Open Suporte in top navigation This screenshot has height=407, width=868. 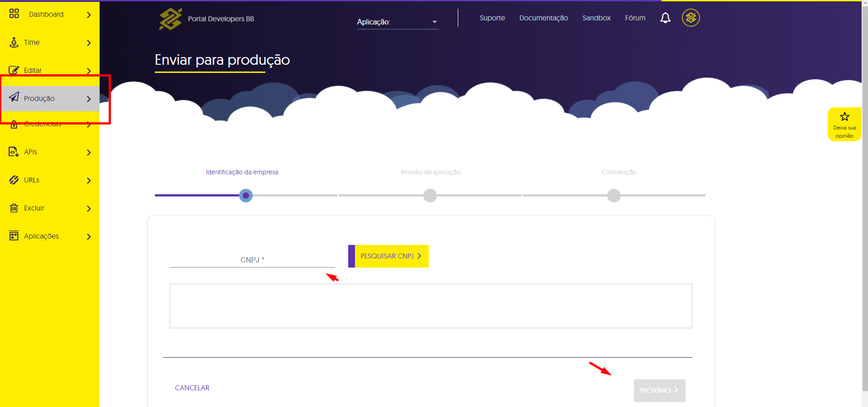492,18
